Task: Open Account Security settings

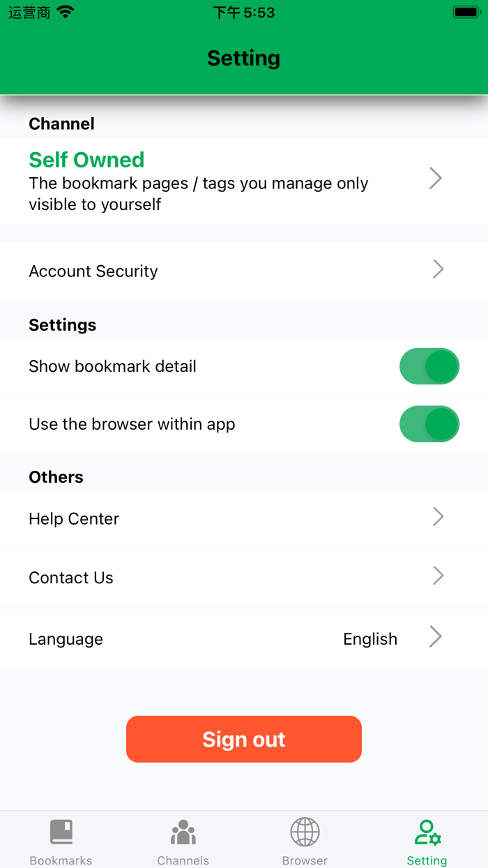Action: [93, 271]
